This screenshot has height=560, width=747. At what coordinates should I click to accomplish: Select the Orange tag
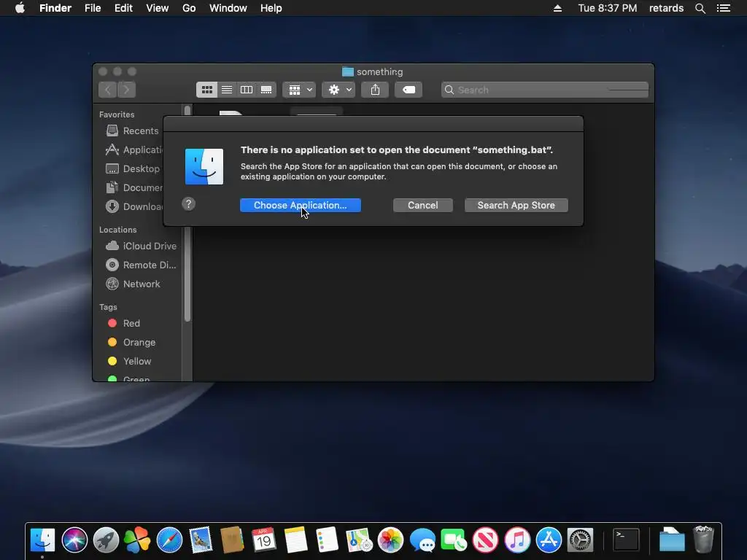[x=132, y=343]
